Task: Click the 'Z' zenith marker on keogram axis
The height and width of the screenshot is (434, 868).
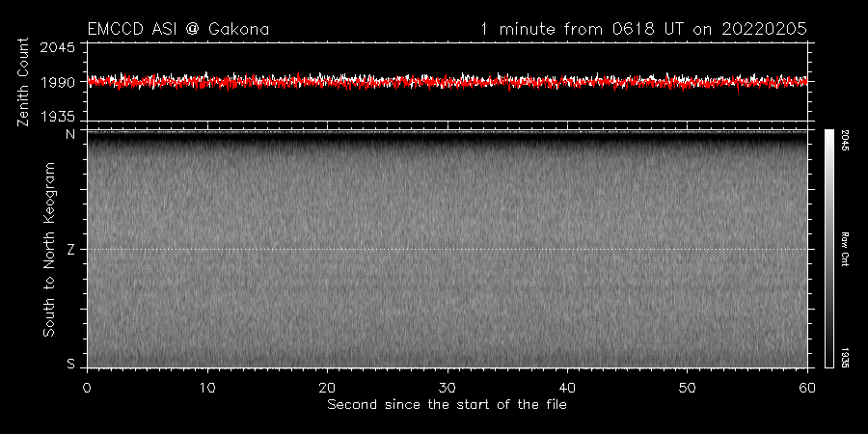Action: click(x=70, y=250)
